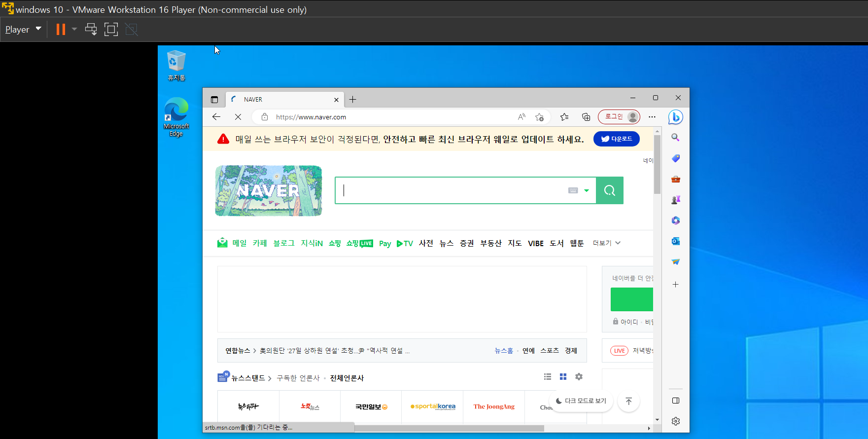
Task: Open Naver TV link
Action: (405, 244)
